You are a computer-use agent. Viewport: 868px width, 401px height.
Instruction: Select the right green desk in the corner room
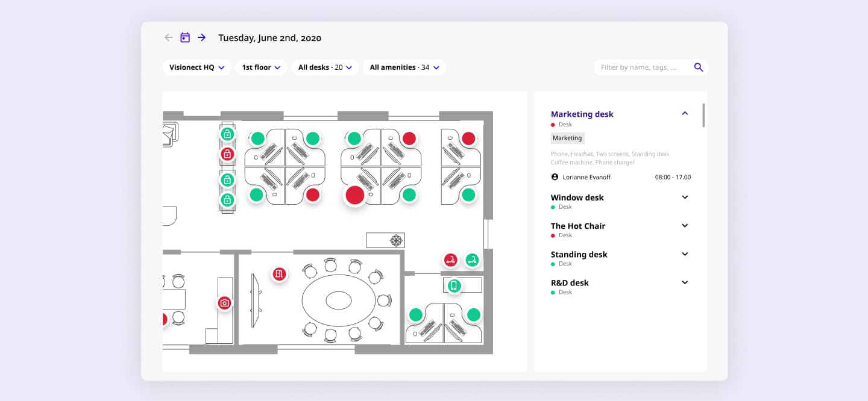coord(474,314)
